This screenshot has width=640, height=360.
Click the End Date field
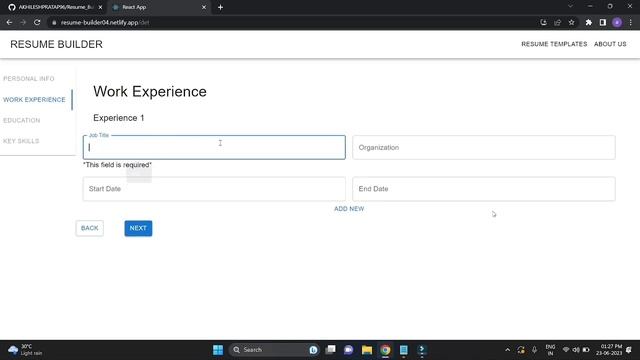point(484,189)
